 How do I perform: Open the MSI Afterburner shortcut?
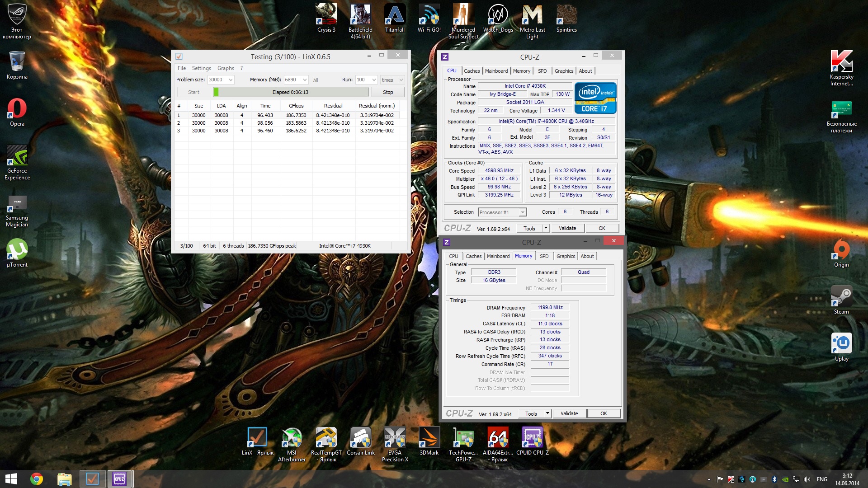pyautogui.click(x=292, y=445)
